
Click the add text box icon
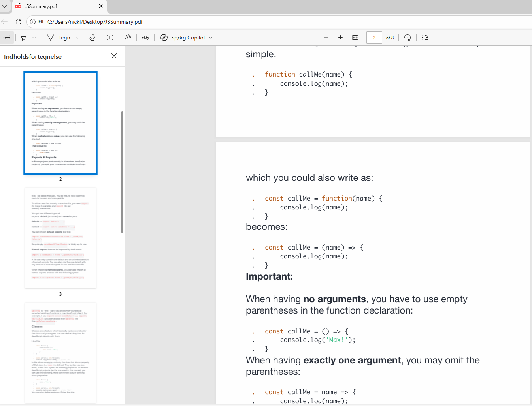point(110,38)
